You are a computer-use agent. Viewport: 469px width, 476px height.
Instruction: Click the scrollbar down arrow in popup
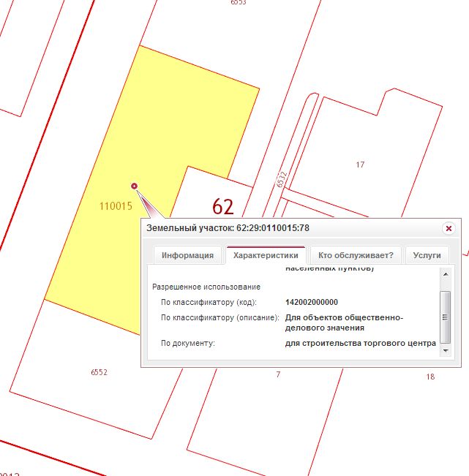(x=444, y=352)
